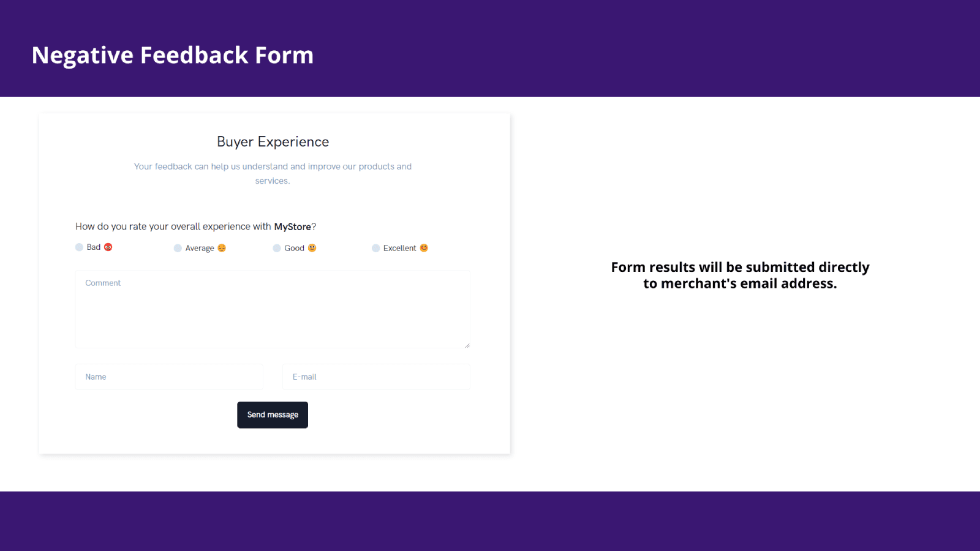Click the bold "MyStore" text
The width and height of the screenshot is (980, 551).
click(x=292, y=227)
